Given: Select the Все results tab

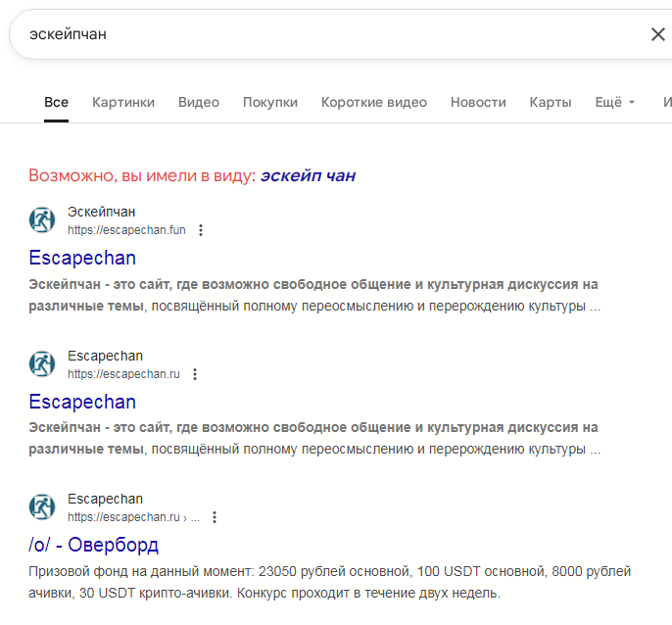Looking at the screenshot, I should [56, 102].
